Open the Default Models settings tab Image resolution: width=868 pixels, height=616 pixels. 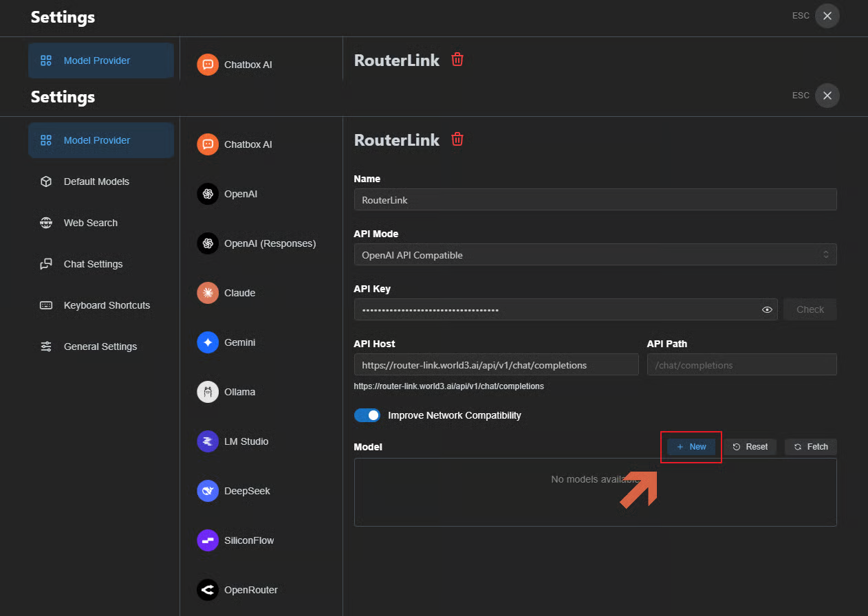(96, 181)
